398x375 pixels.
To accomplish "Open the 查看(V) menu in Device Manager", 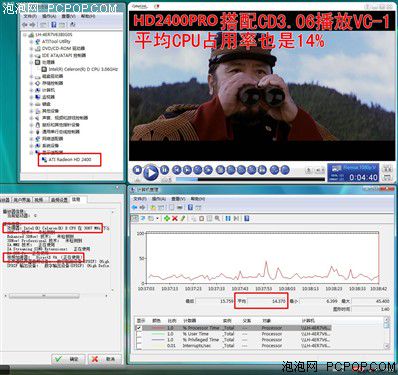I will pyautogui.click(x=68, y=16).
